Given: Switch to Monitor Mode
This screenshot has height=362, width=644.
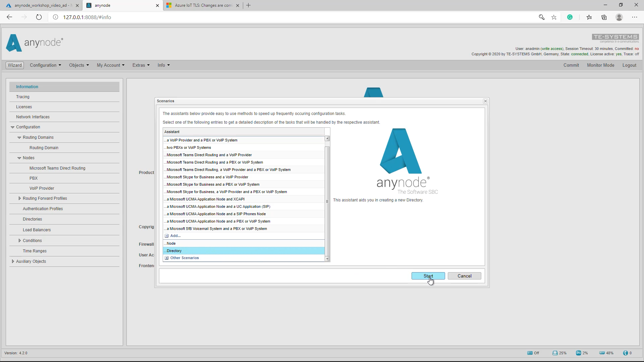Looking at the screenshot, I should [x=600, y=65].
